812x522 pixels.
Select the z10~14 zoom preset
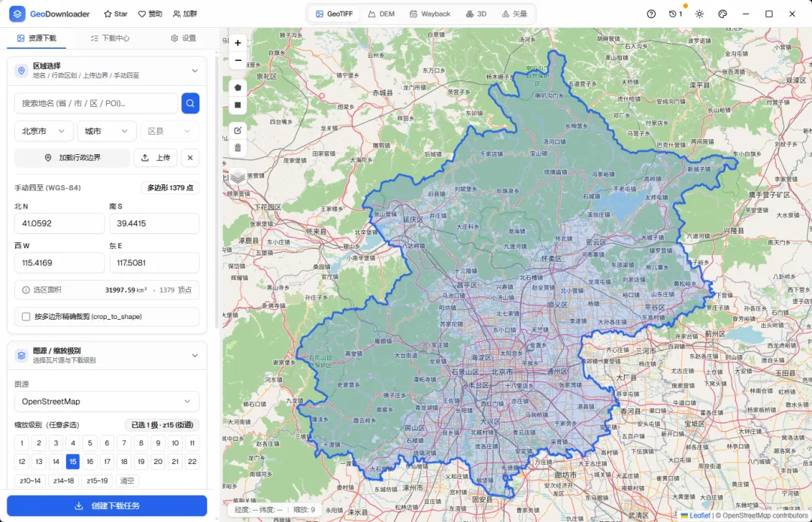pyautogui.click(x=30, y=481)
